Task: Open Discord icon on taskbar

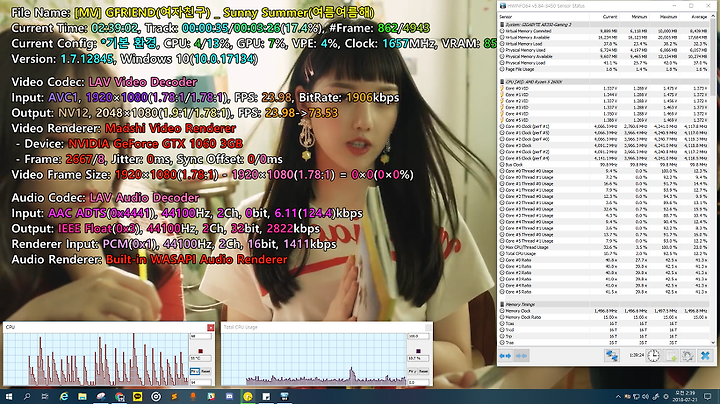Action: 230,396
